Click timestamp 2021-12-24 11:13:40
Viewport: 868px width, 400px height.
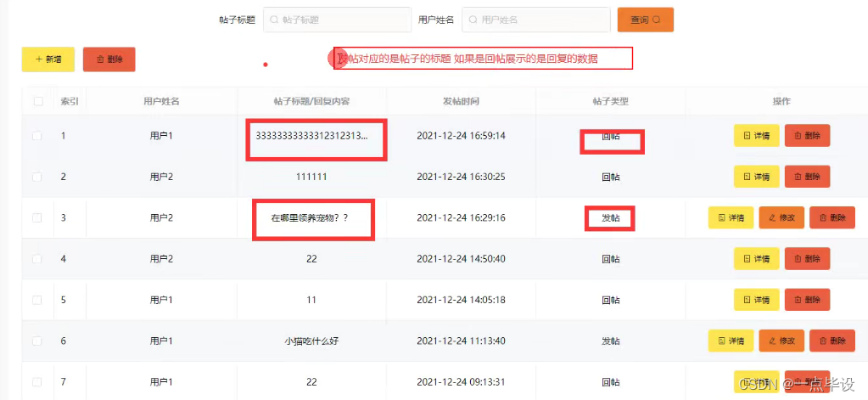pos(461,341)
